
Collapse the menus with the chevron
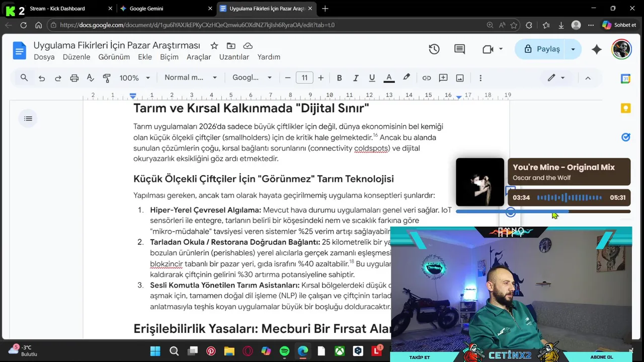[x=588, y=78]
